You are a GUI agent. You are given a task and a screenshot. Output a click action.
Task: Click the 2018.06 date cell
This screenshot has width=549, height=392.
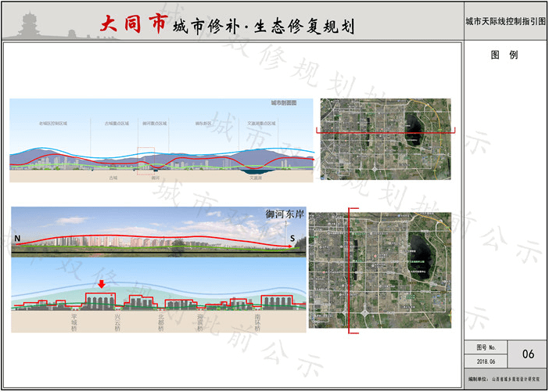[486, 361]
